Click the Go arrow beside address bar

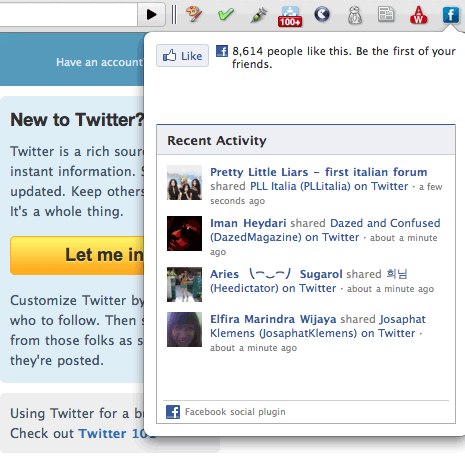point(151,14)
